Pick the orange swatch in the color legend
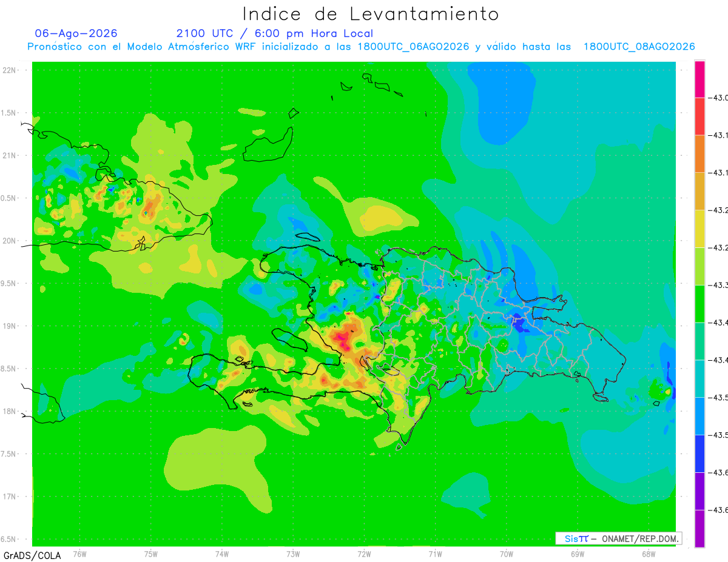The width and height of the screenshot is (728, 562). point(699,153)
